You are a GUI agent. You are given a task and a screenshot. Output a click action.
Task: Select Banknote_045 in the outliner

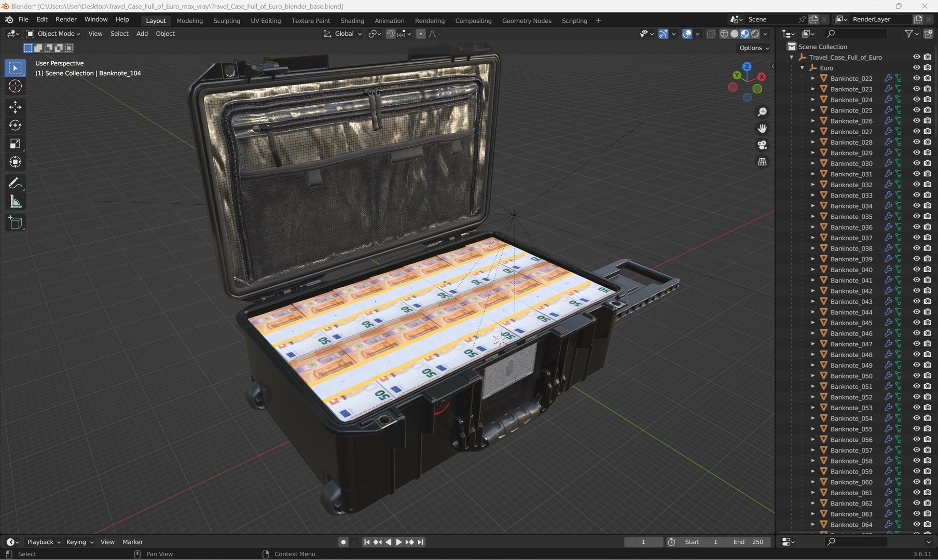(x=851, y=323)
